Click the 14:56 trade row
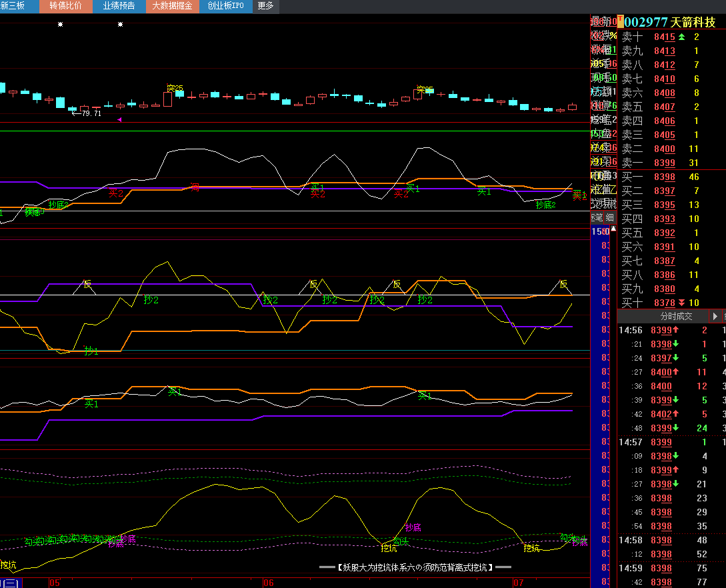Viewport: 726px width, 588px height. coord(672,330)
